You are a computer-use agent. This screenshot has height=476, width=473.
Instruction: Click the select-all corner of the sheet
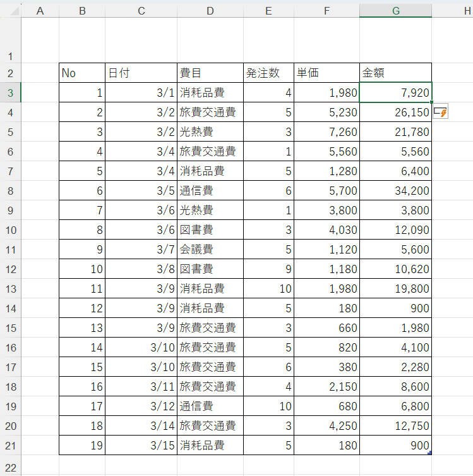click(x=10, y=11)
